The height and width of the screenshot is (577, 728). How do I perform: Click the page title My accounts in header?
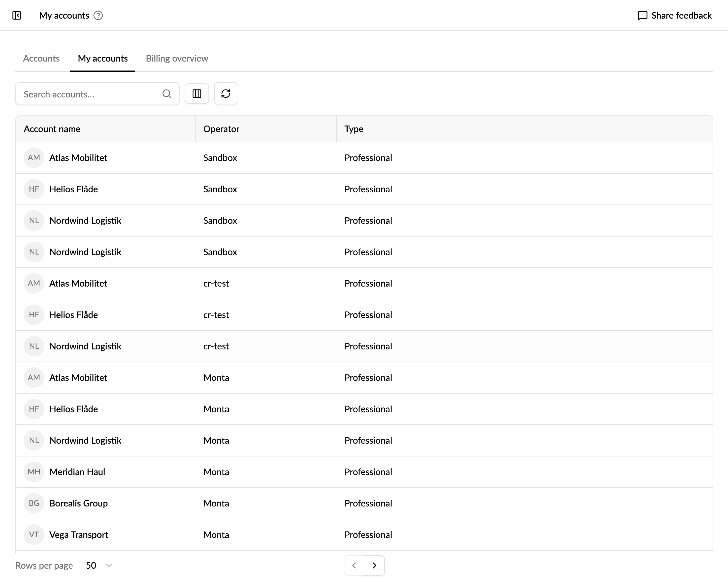[x=64, y=15]
